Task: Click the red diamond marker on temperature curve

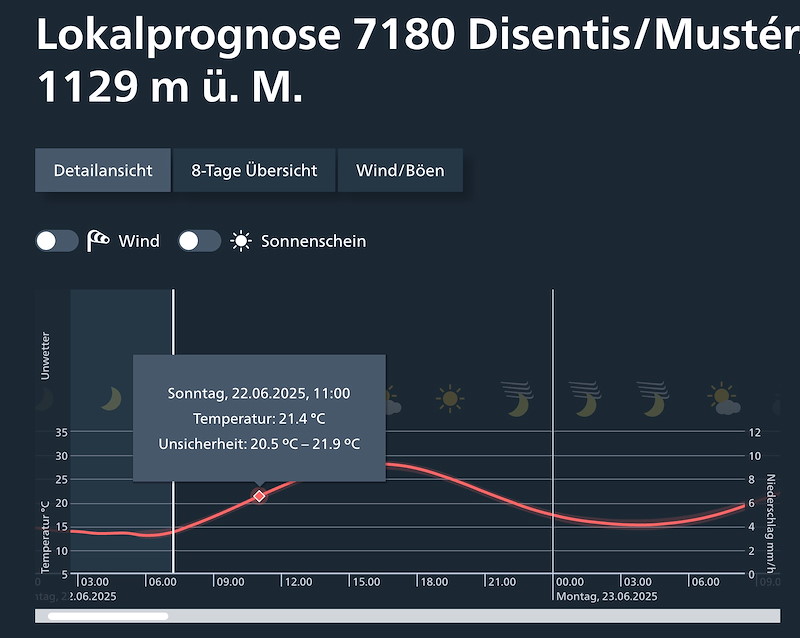Action: point(259,496)
